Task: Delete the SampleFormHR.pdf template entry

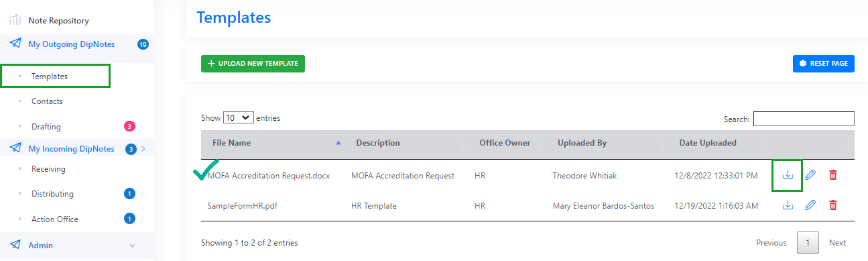Action: pyautogui.click(x=833, y=205)
